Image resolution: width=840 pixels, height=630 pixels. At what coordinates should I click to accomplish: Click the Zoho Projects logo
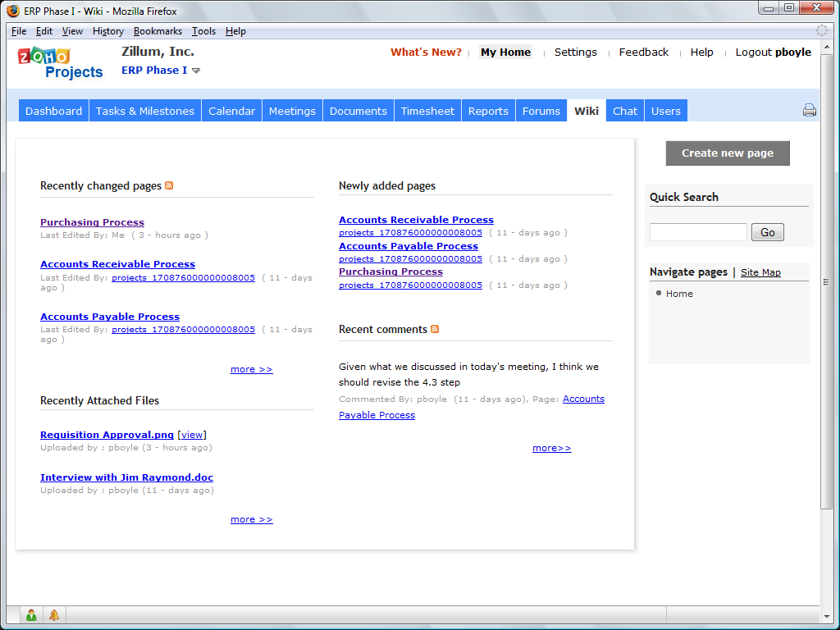tap(61, 63)
